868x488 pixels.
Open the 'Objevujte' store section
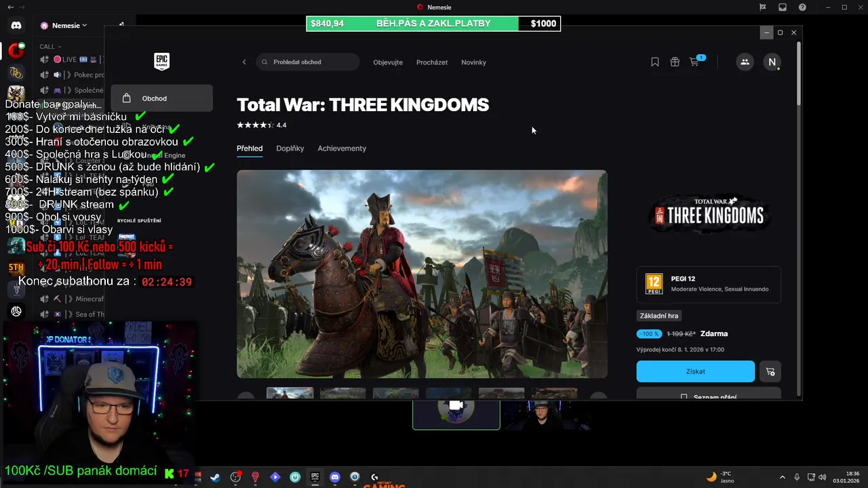pyautogui.click(x=388, y=62)
